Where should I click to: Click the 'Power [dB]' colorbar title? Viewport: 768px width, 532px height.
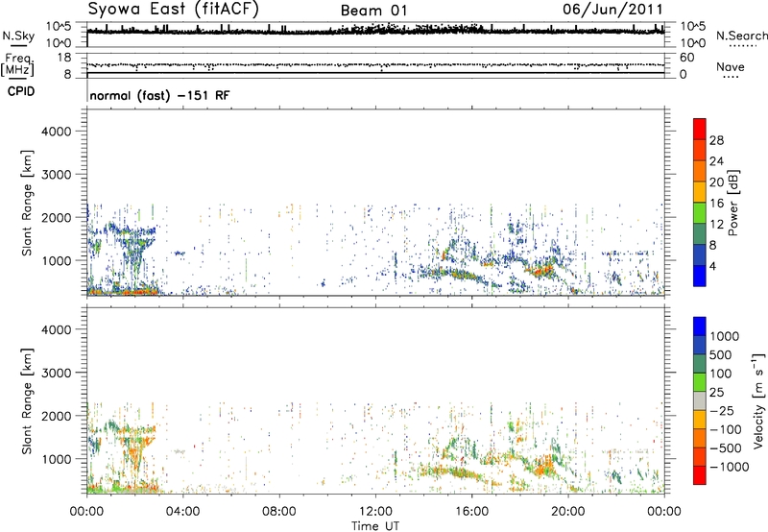pyautogui.click(x=733, y=203)
